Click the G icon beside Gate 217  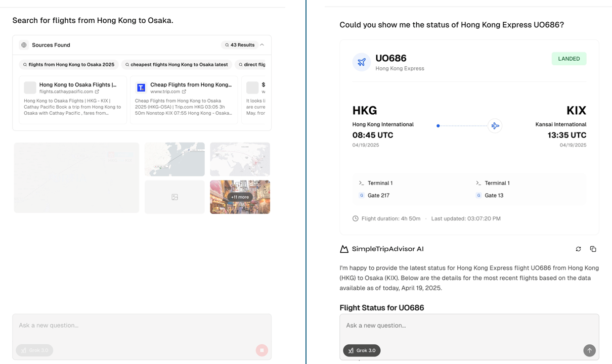point(362,196)
